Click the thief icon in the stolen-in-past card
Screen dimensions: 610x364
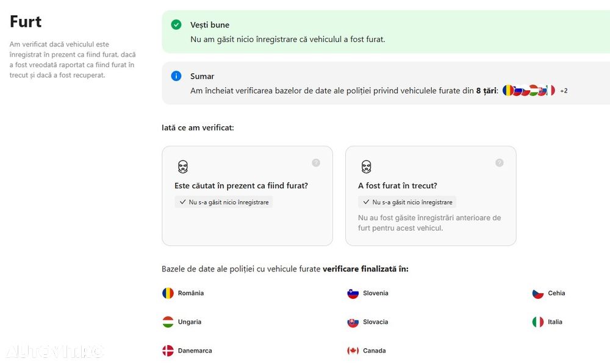(x=366, y=166)
